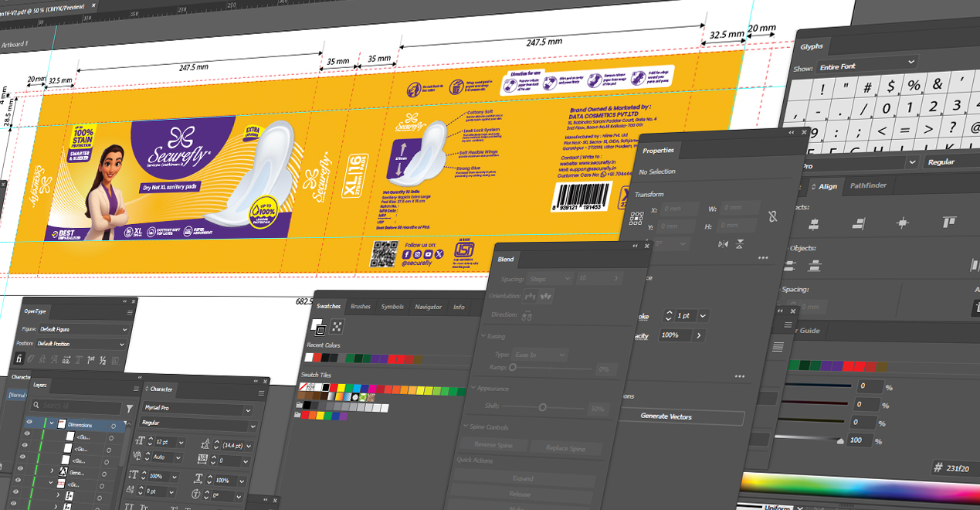Open the Figure dropdown in OpenType panel
Screen dimensions: 980x510
(83, 329)
